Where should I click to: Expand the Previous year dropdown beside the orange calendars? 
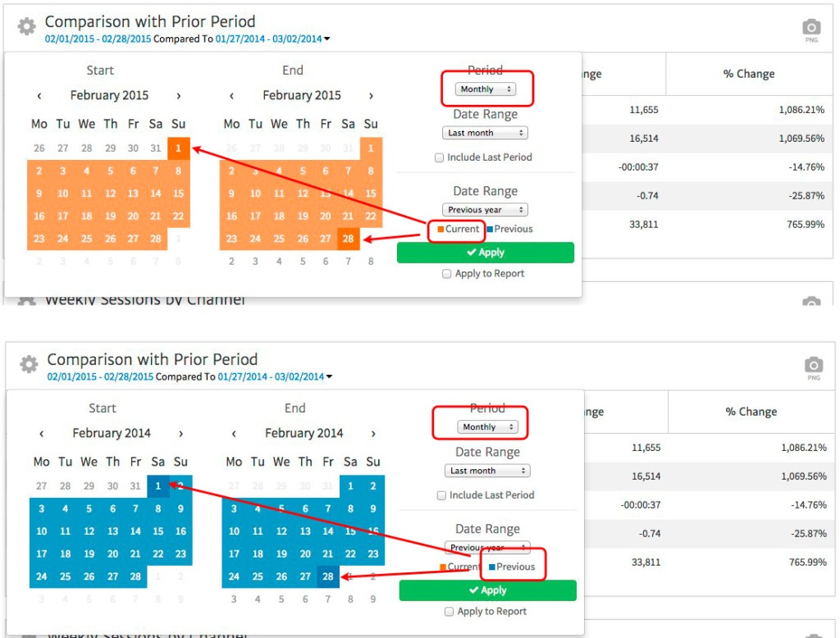pos(485,210)
